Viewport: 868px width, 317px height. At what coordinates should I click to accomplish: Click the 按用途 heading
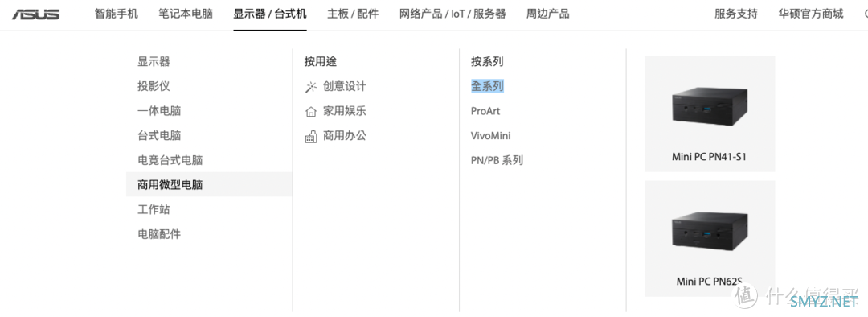point(320,61)
